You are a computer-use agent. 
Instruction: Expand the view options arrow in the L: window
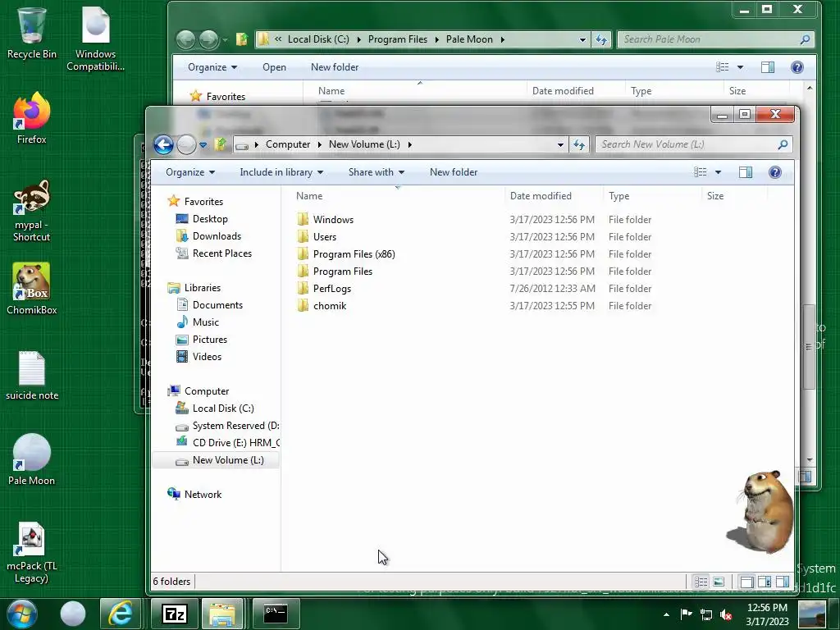pos(718,172)
